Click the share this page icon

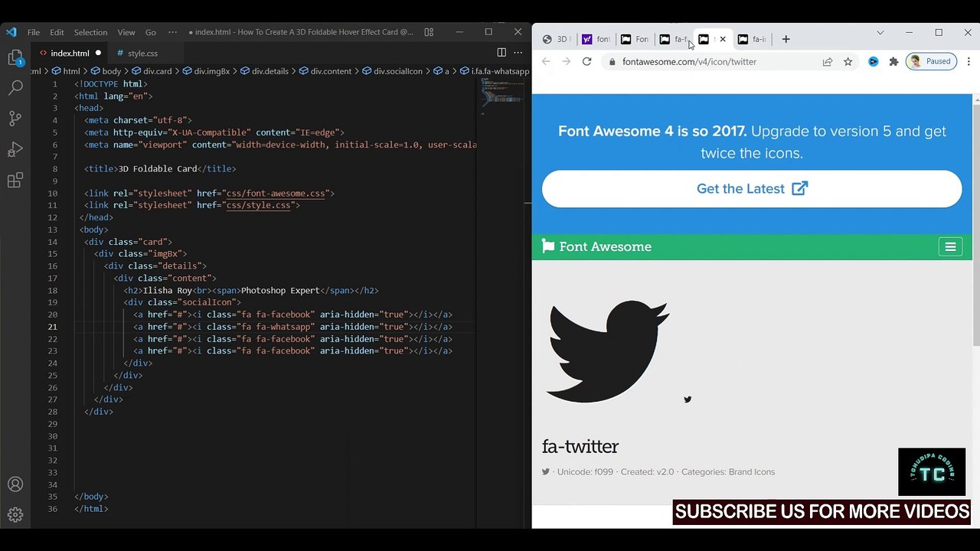(x=828, y=61)
